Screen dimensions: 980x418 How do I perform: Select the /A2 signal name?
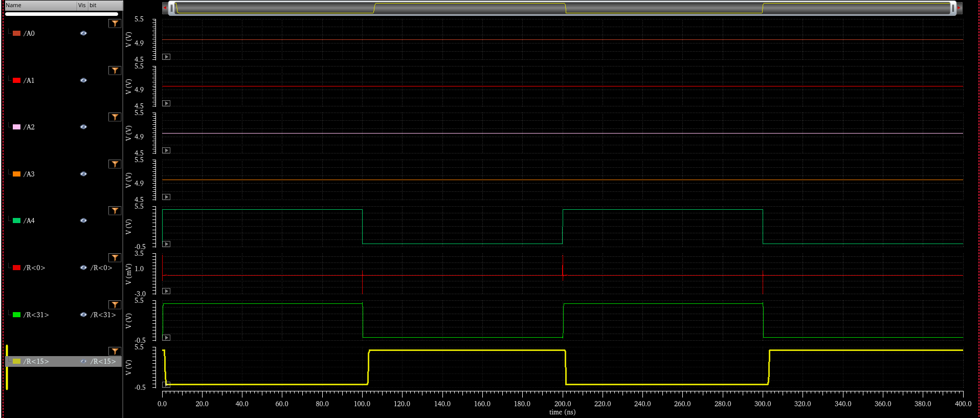pyautogui.click(x=29, y=127)
